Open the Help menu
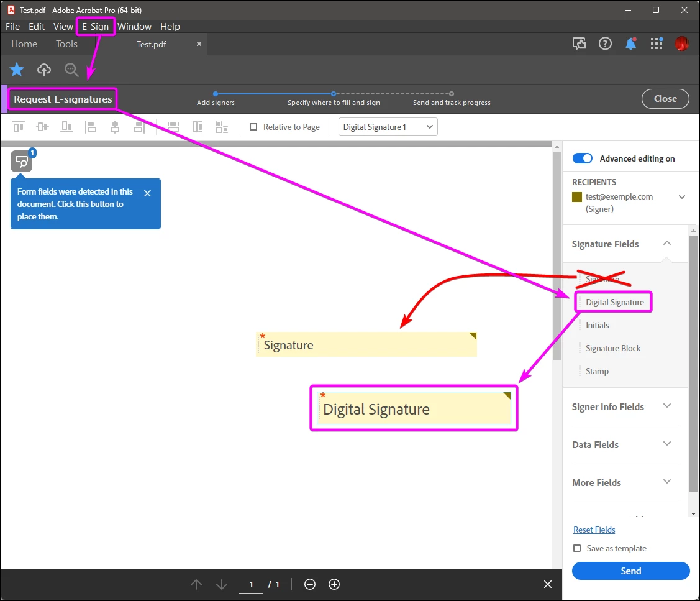700x601 pixels. (x=170, y=27)
